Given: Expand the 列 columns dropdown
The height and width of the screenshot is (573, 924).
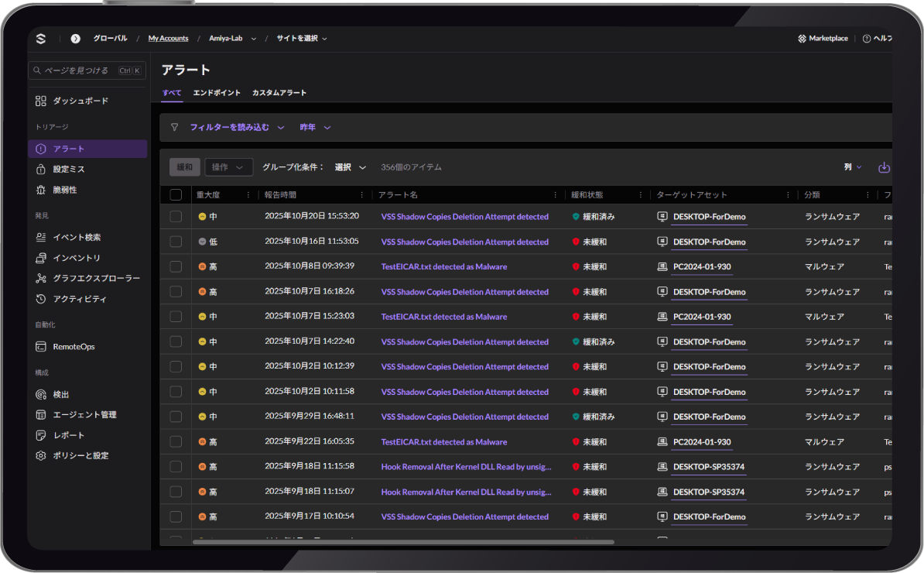Looking at the screenshot, I should [853, 167].
